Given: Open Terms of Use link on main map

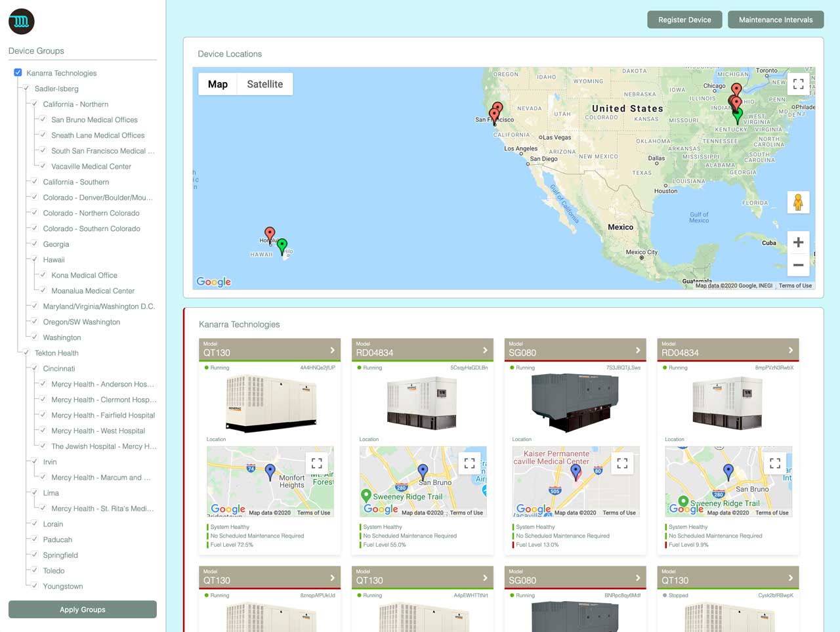Looking at the screenshot, I should pos(795,285).
